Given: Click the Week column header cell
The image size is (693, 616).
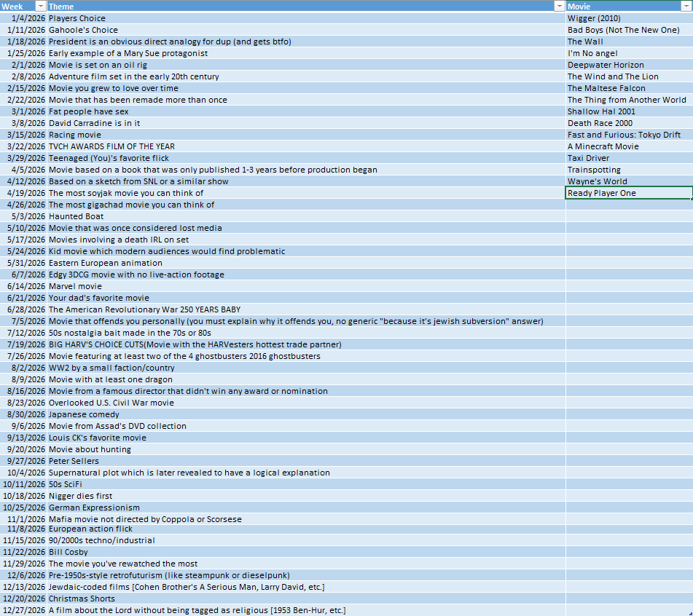Looking at the screenshot, I should click(x=17, y=6).
